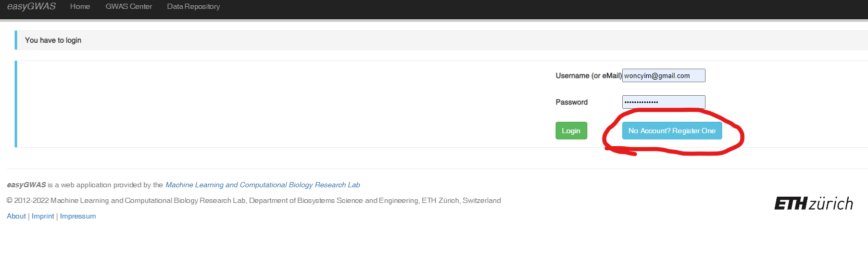Image resolution: width=868 pixels, height=257 pixels.
Task: Go to the Data Repository page
Action: coord(193,6)
